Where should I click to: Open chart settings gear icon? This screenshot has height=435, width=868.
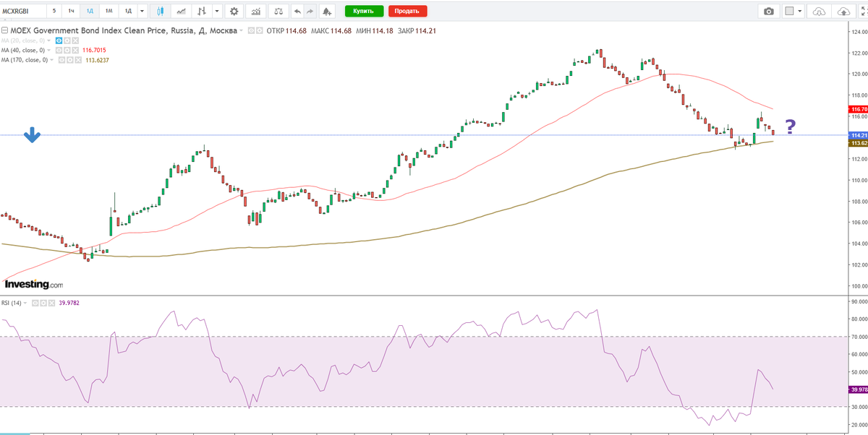(234, 11)
